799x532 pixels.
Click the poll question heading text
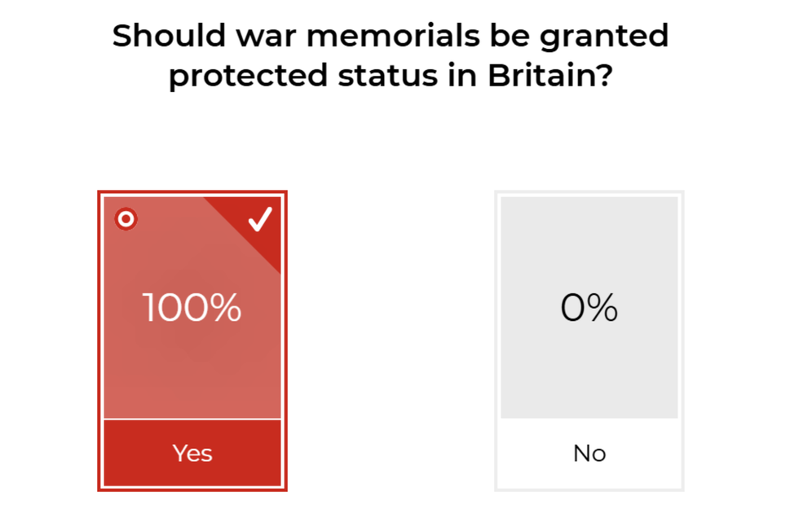tap(391, 55)
